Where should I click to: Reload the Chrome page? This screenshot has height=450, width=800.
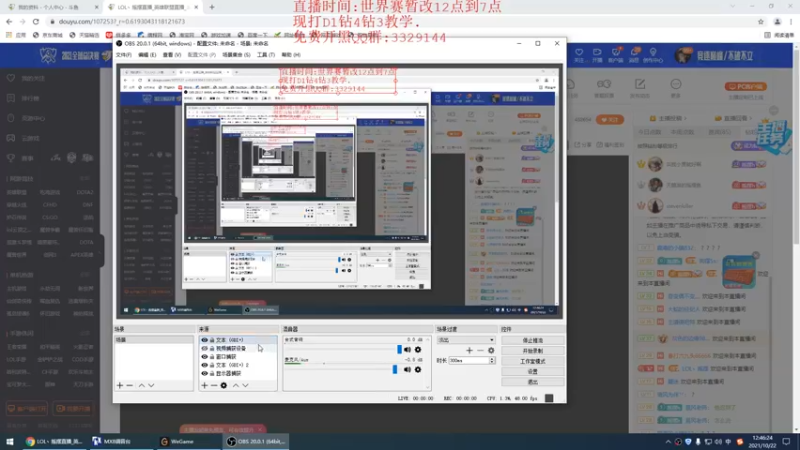tap(36, 21)
